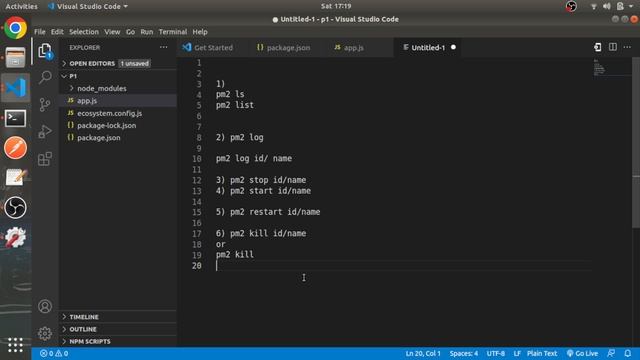Open the system tools app in dock
The width and height of the screenshot is (640, 360).
click(x=16, y=237)
